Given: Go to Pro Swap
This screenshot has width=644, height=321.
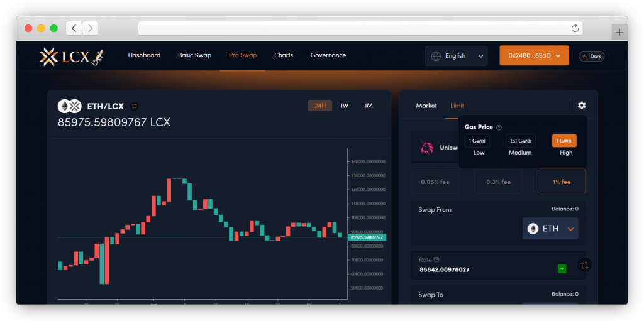Looking at the screenshot, I should click(243, 55).
